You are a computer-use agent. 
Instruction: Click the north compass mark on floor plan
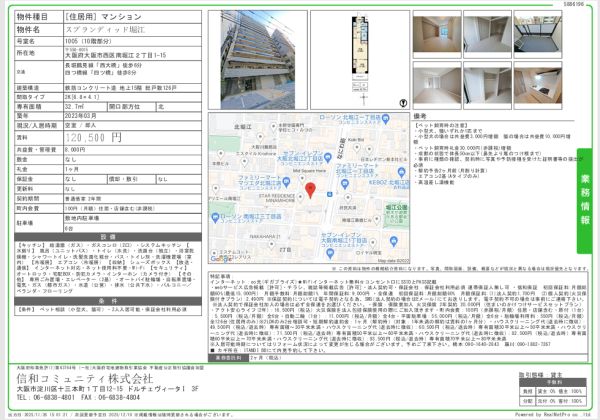point(403,103)
